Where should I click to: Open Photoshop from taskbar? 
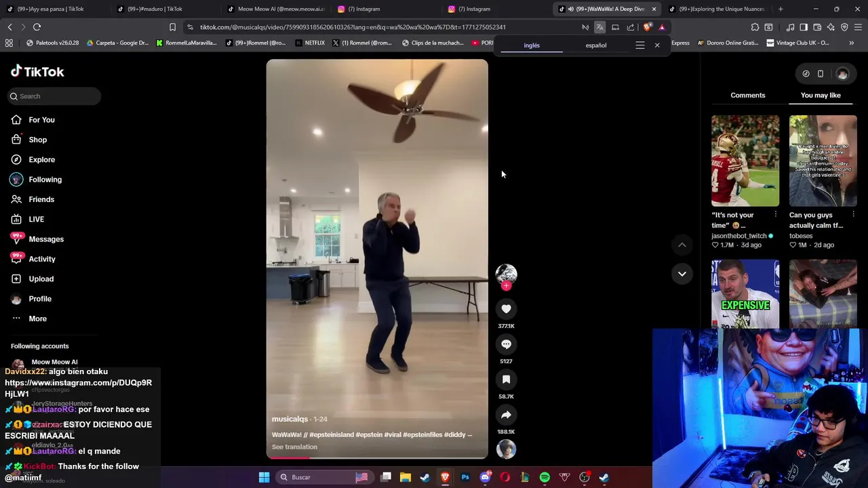click(465, 477)
